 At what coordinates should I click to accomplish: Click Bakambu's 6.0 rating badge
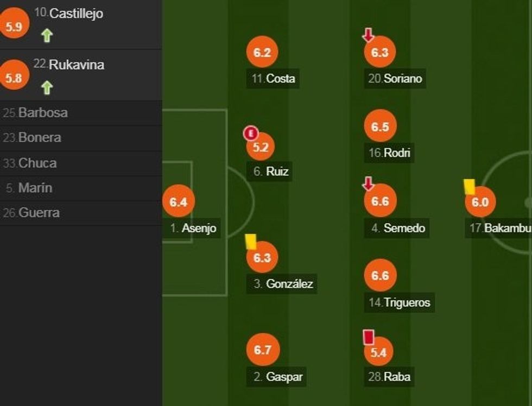point(480,203)
